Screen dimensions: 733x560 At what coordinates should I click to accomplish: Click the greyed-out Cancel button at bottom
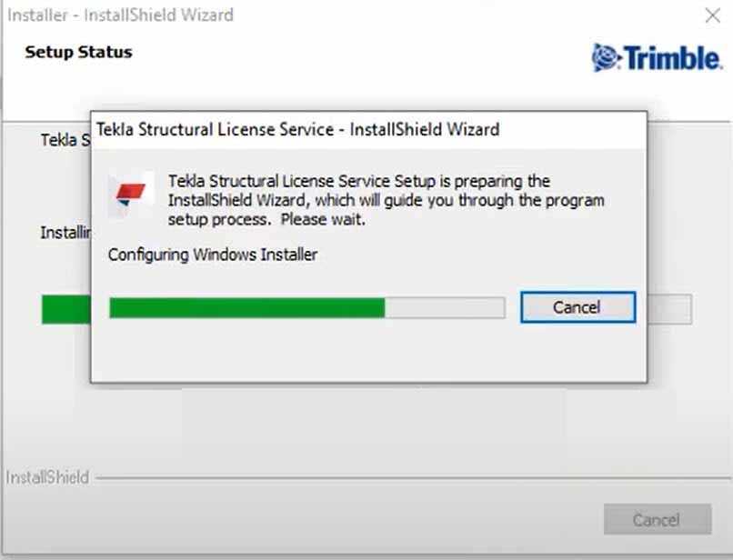tap(658, 519)
